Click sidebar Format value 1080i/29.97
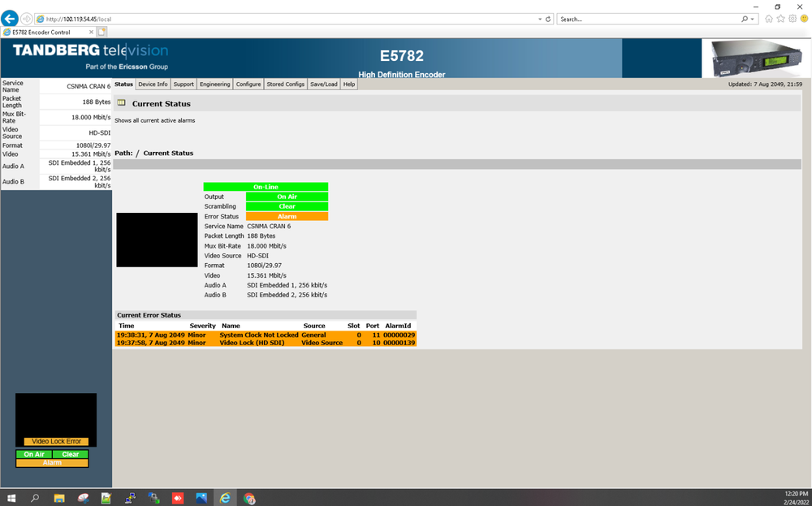 click(x=93, y=145)
